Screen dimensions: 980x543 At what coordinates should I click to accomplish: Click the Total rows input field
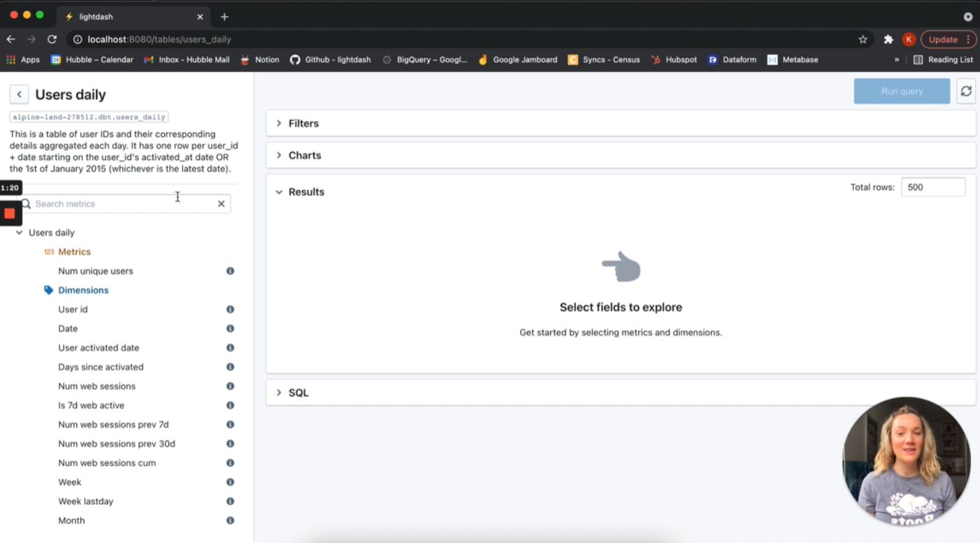933,187
